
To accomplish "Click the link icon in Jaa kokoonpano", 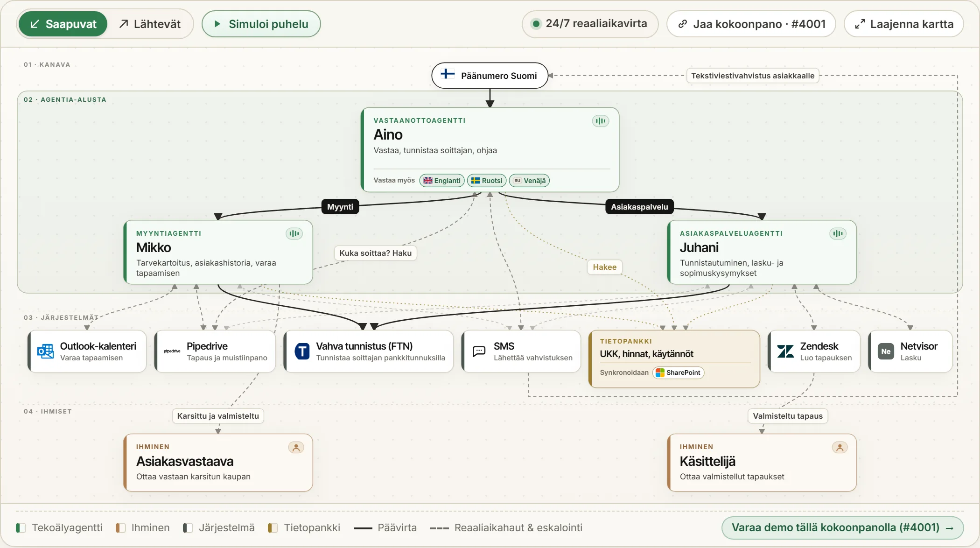I will [x=682, y=24].
